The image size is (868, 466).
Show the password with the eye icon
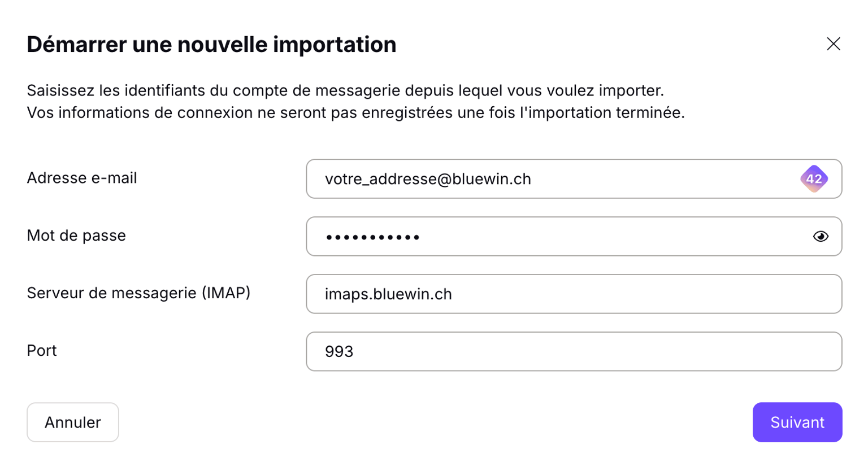821,237
